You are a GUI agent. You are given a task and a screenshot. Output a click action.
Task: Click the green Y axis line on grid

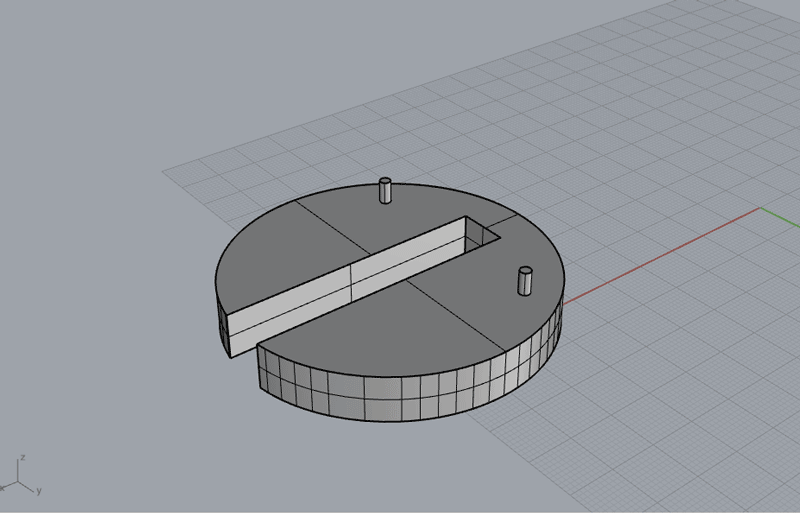pos(781,217)
